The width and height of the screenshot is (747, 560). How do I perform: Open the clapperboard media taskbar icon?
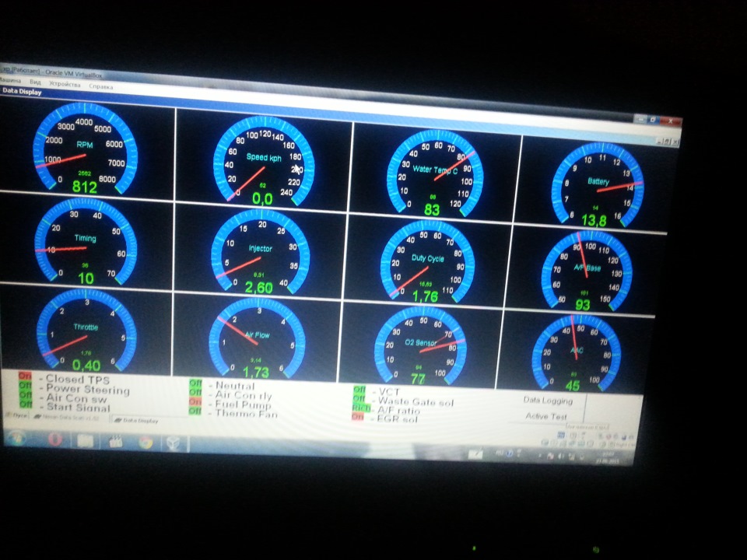(116, 442)
